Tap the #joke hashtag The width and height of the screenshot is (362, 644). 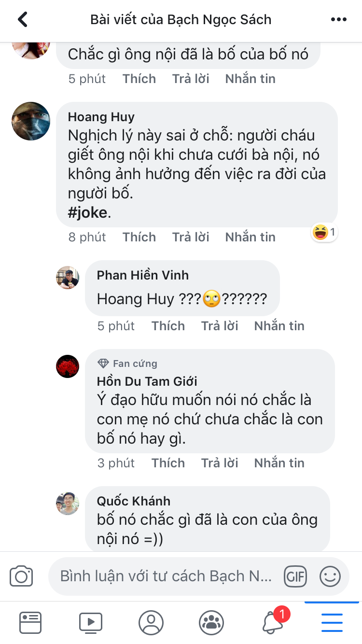click(87, 213)
